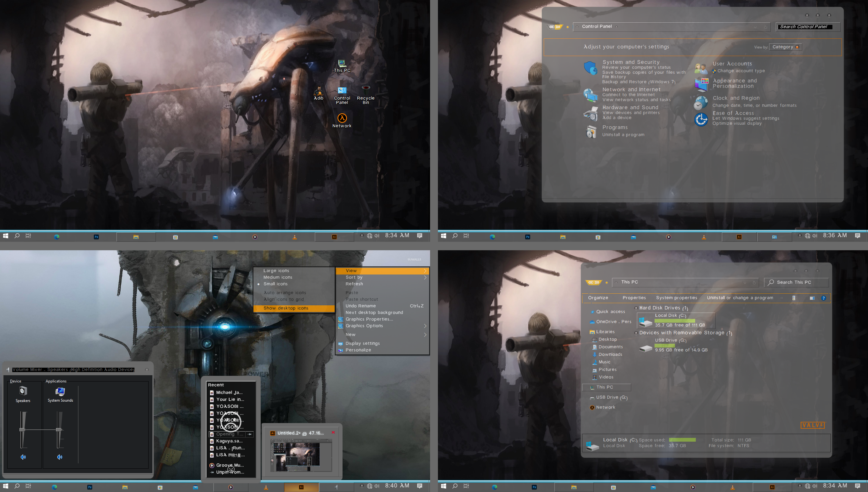This screenshot has width=868, height=492.
Task: Click the Untitled-2 Illustrator preview thumbnail
Action: 301,455
